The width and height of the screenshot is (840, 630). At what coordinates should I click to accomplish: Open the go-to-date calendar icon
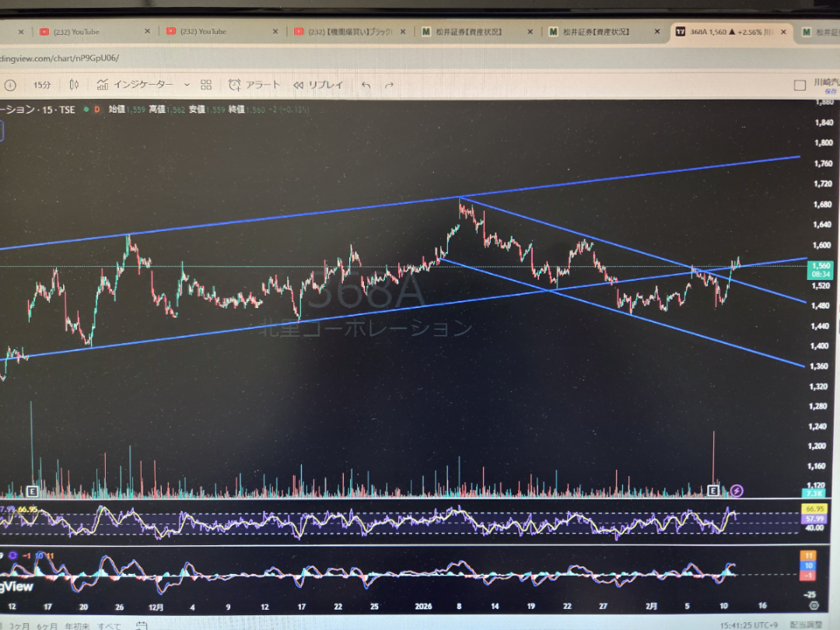pos(142,625)
